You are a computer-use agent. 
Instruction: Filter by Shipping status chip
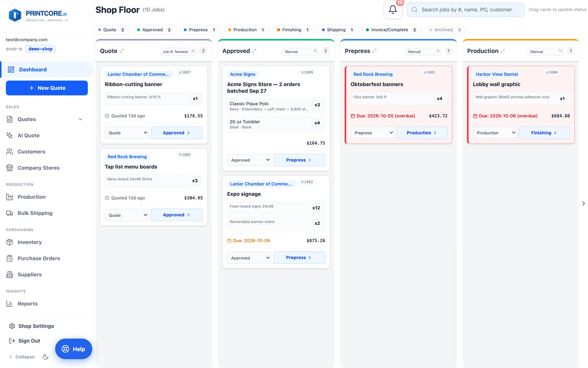tap(338, 30)
